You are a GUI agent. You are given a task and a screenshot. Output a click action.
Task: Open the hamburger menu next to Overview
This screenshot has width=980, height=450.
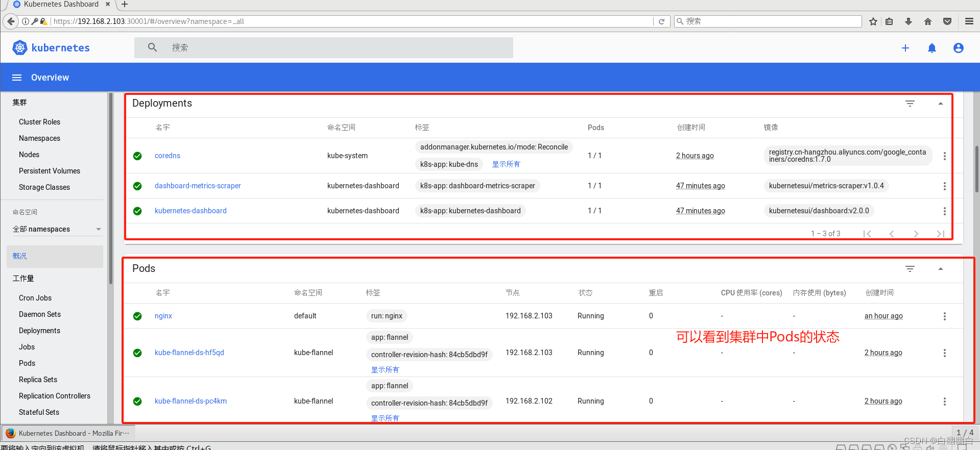point(17,78)
